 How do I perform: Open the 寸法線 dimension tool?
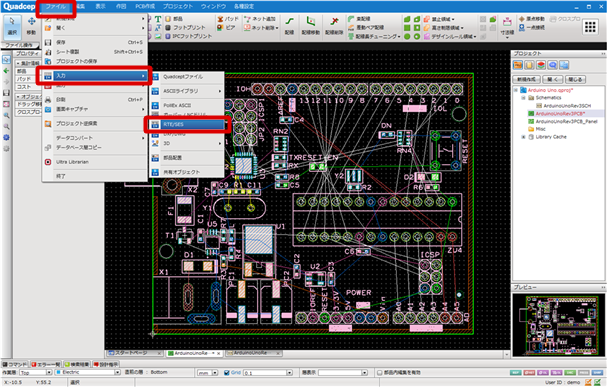[507, 26]
